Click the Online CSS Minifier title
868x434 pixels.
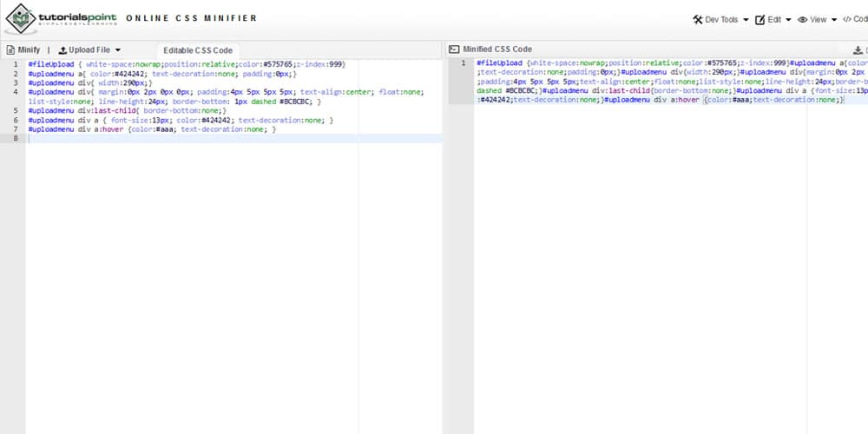point(191,18)
